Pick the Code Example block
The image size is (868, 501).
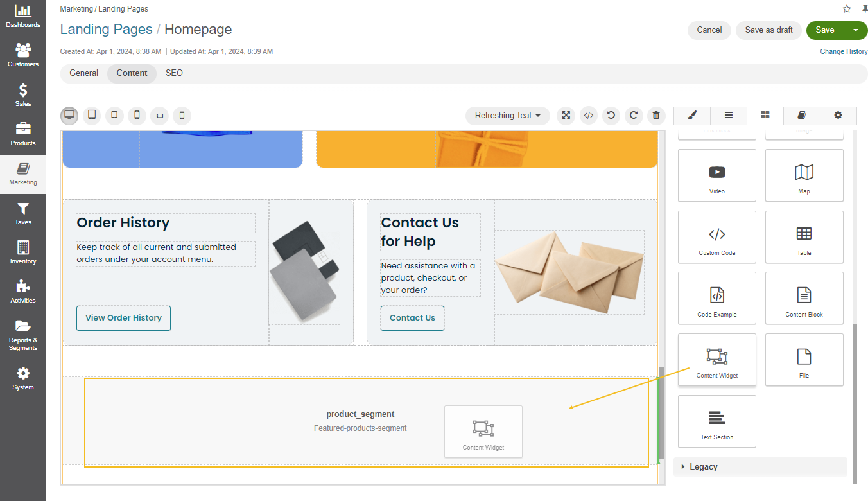point(717,299)
